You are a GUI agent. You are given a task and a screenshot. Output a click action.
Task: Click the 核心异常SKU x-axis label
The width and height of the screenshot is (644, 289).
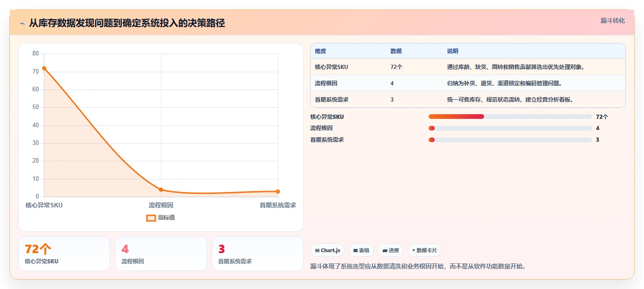pos(44,205)
